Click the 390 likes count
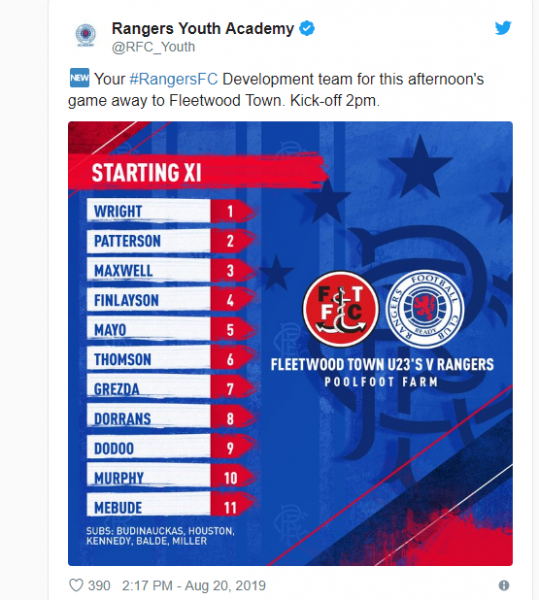The height and width of the screenshot is (600, 539). [x=99, y=585]
